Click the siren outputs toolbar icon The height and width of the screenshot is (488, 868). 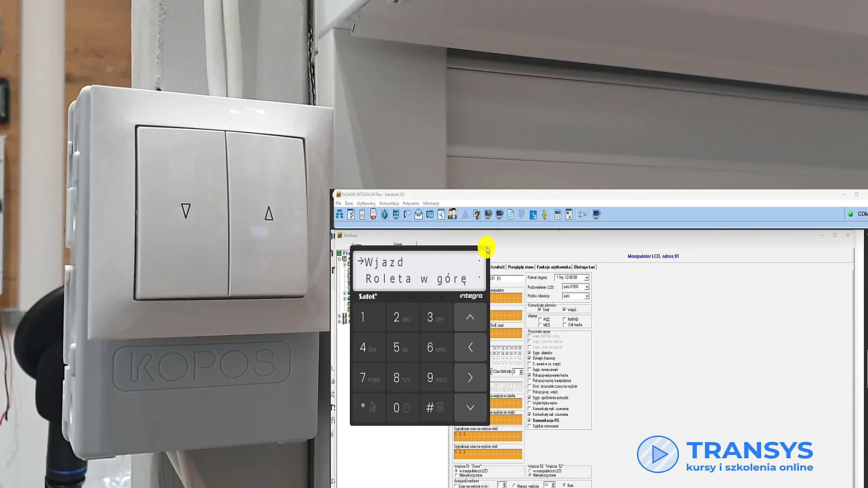(373, 214)
